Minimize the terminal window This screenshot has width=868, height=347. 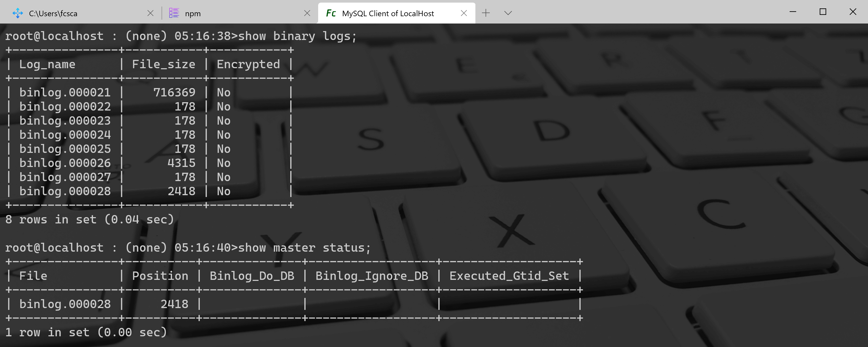[793, 12]
